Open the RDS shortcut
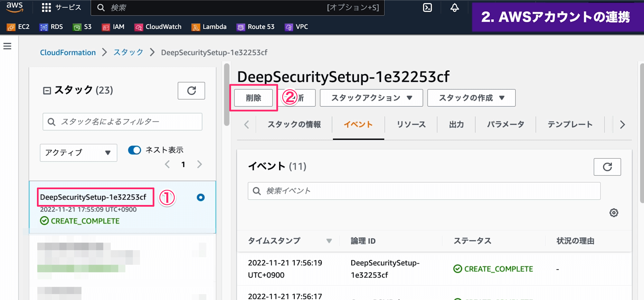The width and height of the screenshot is (644, 300). pos(51,27)
